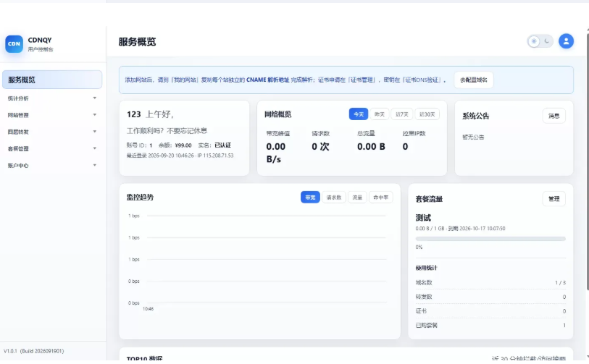Open 消息 in 系统公告 card
This screenshot has height=364, width=589.
(554, 116)
